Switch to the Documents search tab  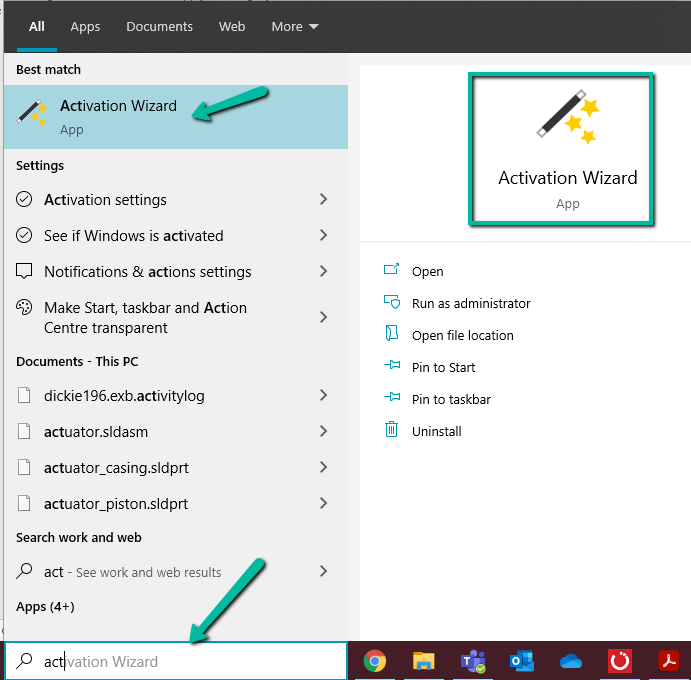pyautogui.click(x=160, y=26)
